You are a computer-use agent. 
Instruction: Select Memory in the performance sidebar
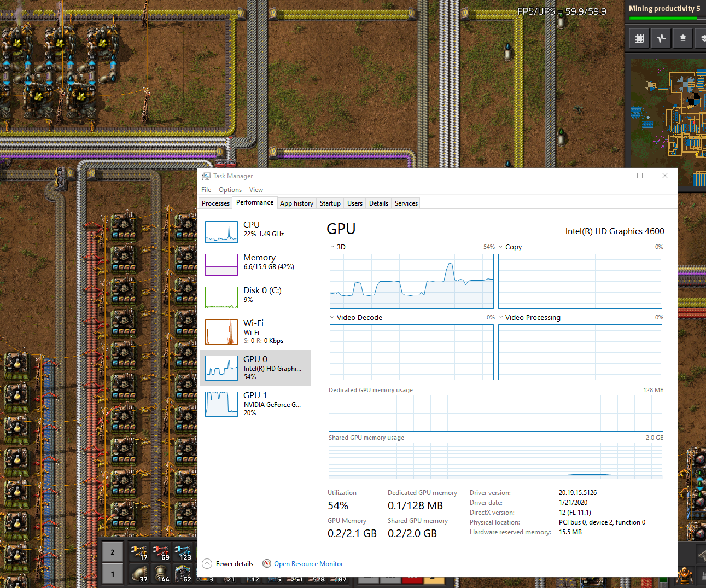pos(255,265)
